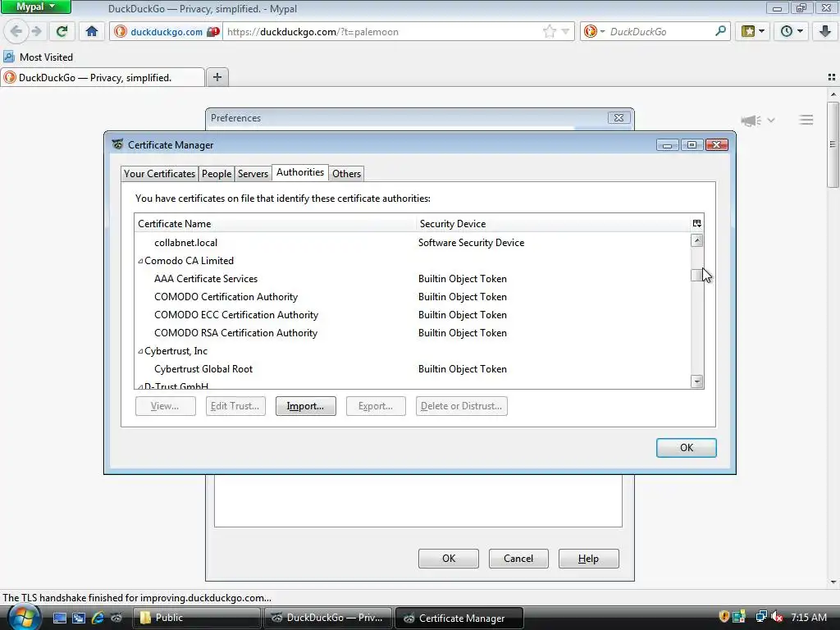Click Cancel in the Preferences window
The width and height of the screenshot is (840, 630).
click(x=518, y=558)
